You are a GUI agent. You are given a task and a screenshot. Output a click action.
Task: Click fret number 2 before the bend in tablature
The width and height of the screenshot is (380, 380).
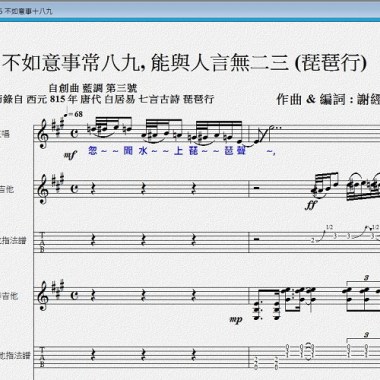tap(313, 240)
